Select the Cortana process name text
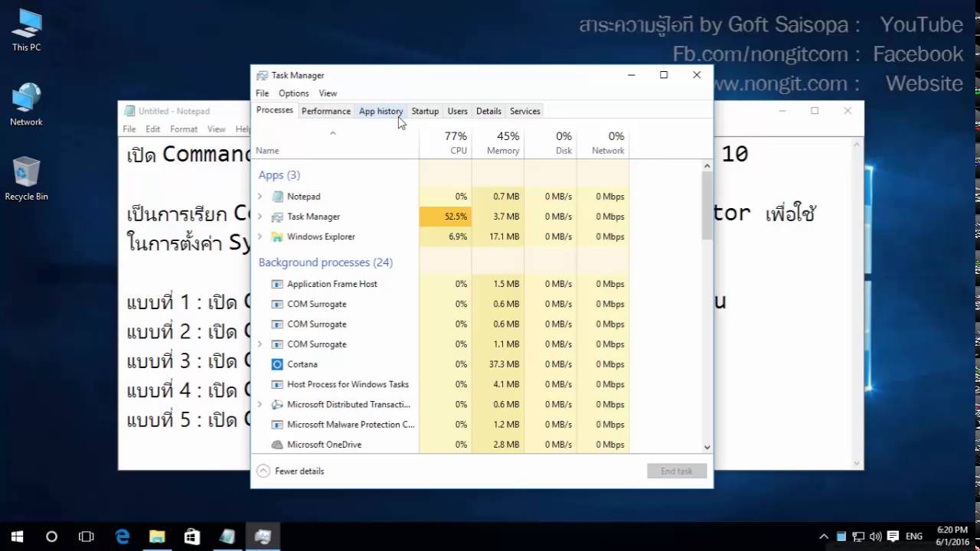Image resolution: width=980 pixels, height=551 pixels. click(302, 364)
